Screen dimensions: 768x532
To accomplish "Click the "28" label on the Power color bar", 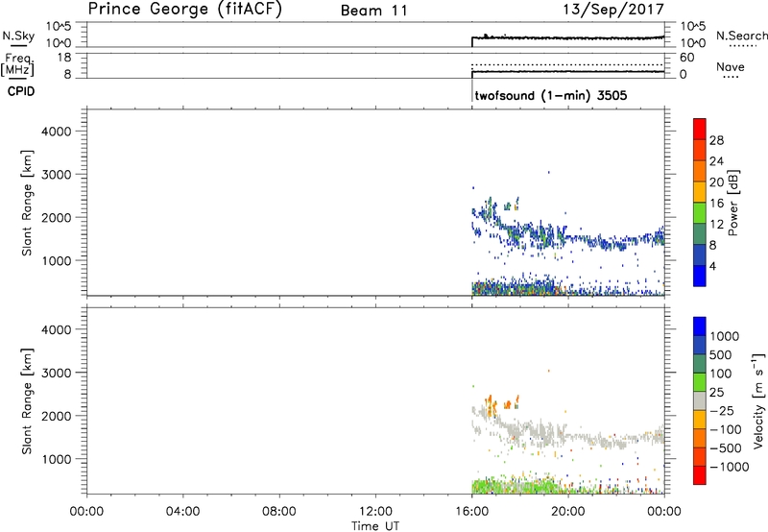I will coord(716,140).
